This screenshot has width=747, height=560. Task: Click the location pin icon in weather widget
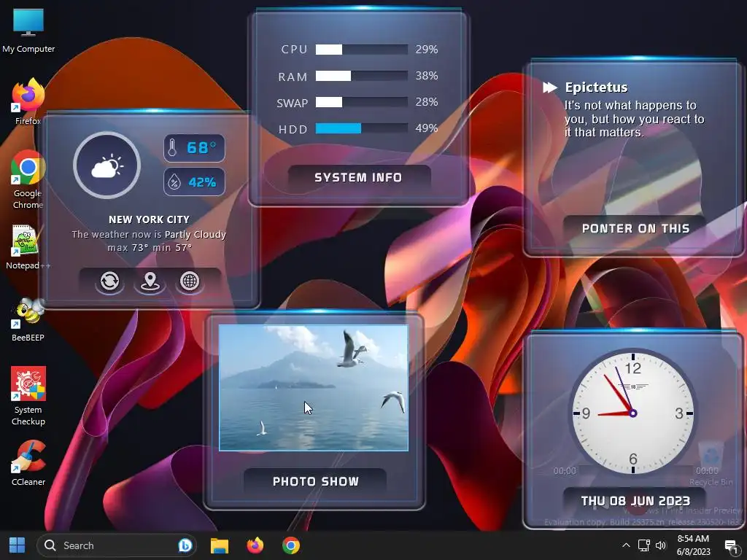pyautogui.click(x=150, y=281)
